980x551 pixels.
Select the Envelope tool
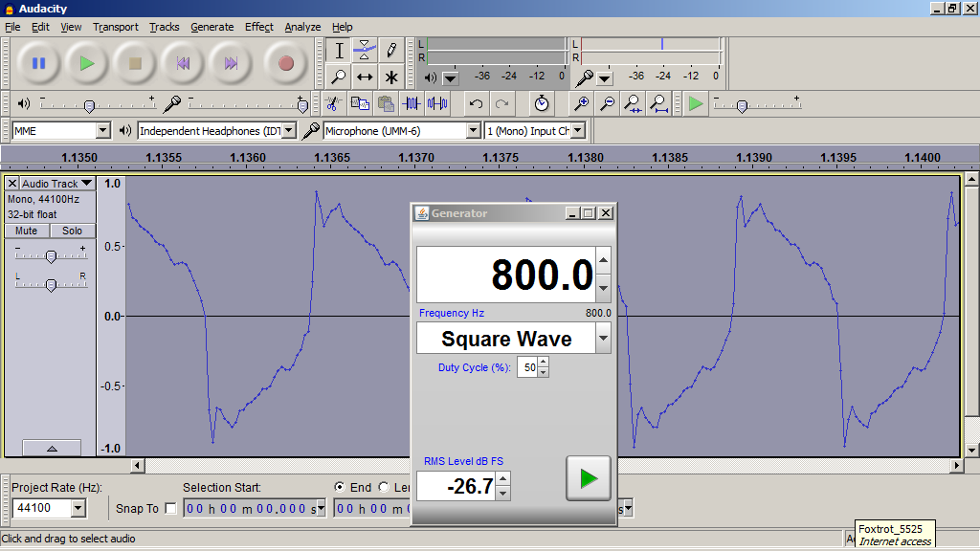[365, 50]
